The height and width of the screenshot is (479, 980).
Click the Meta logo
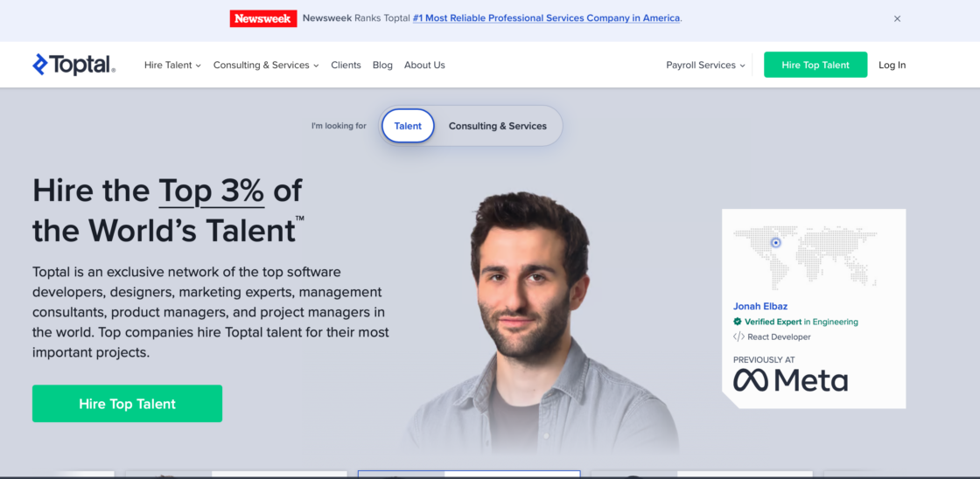(791, 379)
